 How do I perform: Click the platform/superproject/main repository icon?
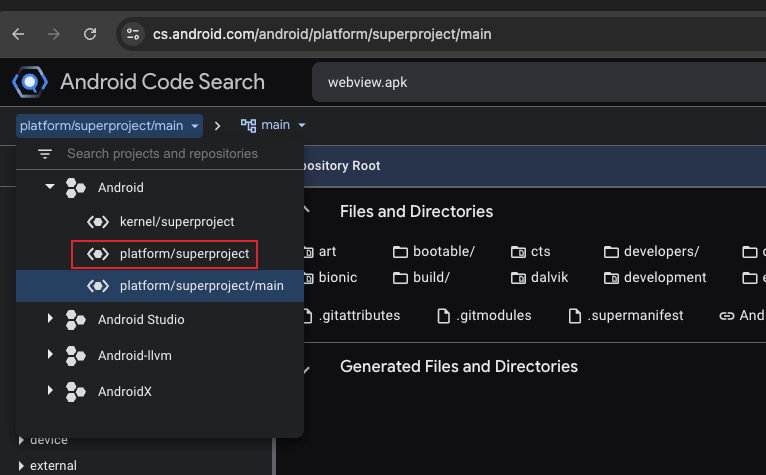click(98, 286)
